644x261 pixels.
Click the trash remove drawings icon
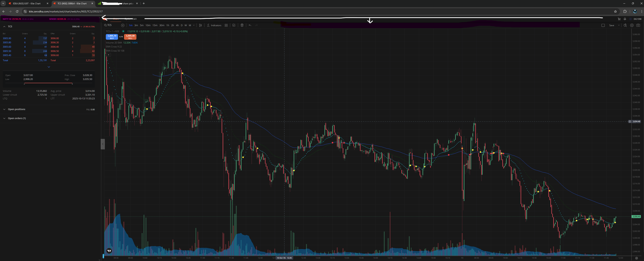coord(242,25)
